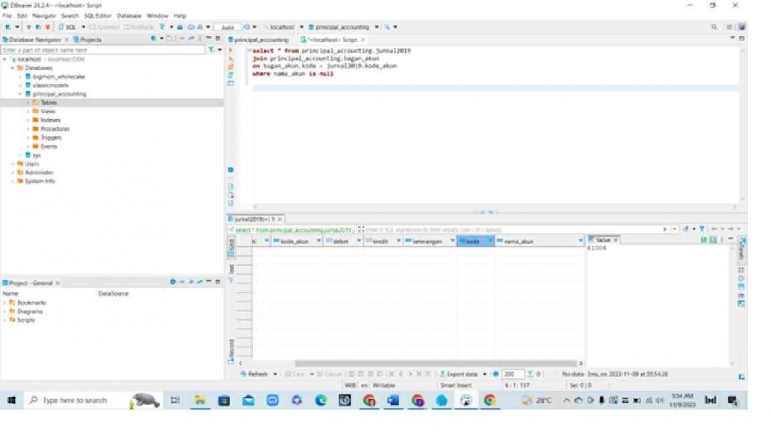
Task: Select the sys database
Action: [36, 155]
